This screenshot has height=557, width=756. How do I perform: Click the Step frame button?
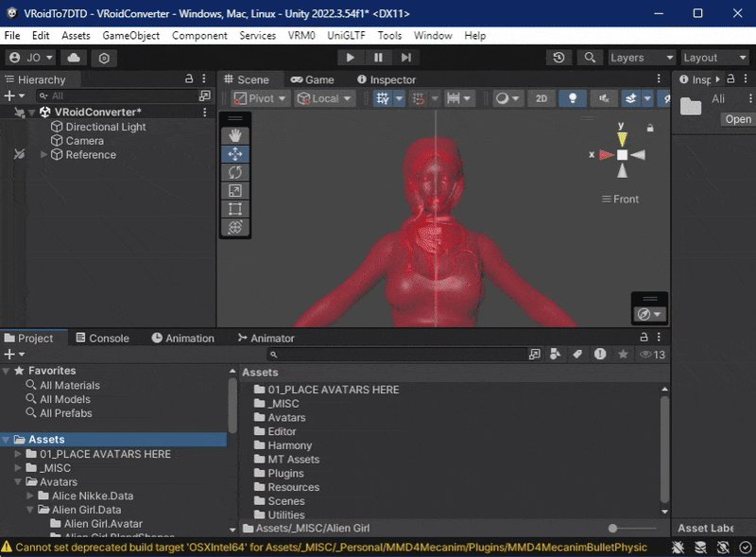click(406, 58)
